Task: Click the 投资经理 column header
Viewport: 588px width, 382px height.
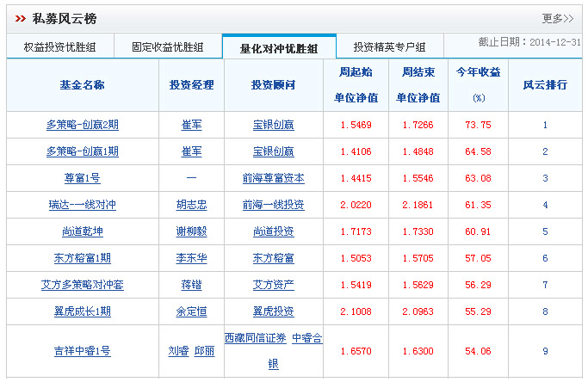Action: pos(192,84)
